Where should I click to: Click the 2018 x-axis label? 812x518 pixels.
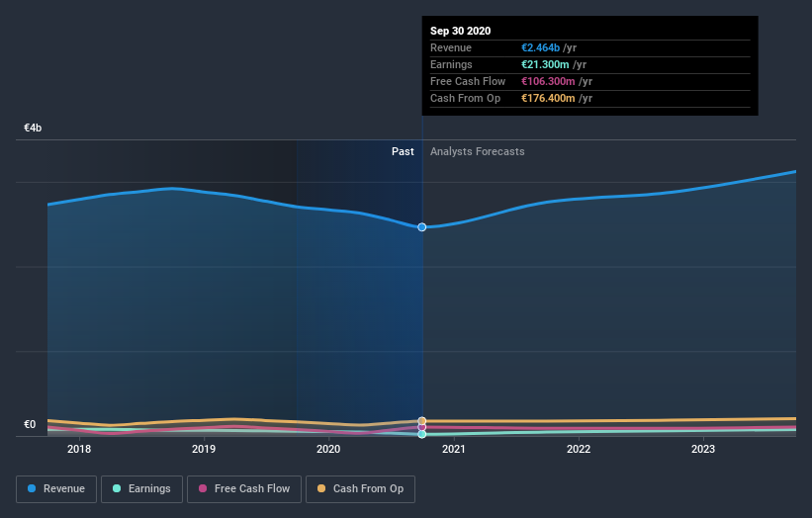pos(79,449)
